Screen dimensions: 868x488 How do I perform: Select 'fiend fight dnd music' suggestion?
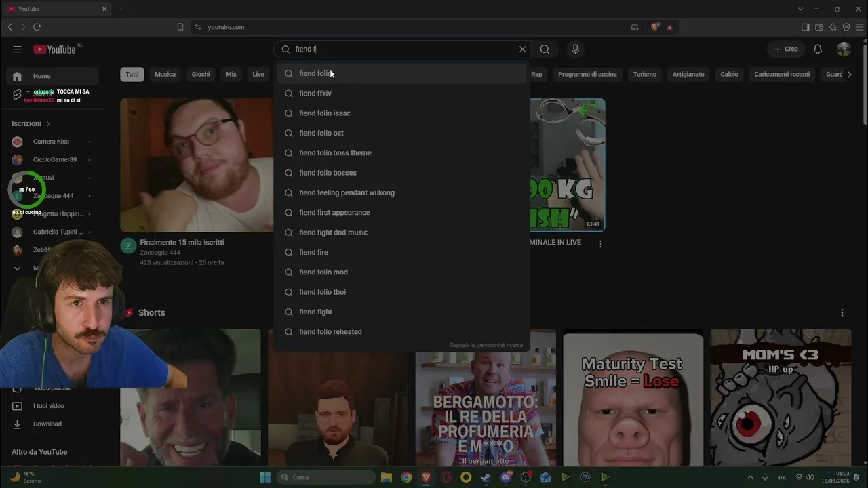[401, 232]
